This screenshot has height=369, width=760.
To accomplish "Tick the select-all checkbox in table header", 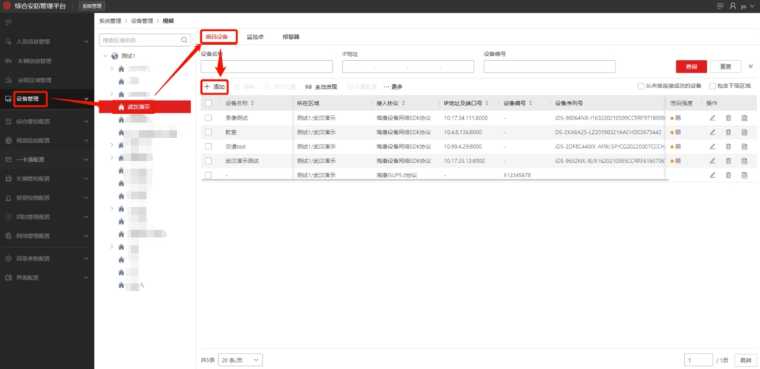I will click(x=208, y=103).
